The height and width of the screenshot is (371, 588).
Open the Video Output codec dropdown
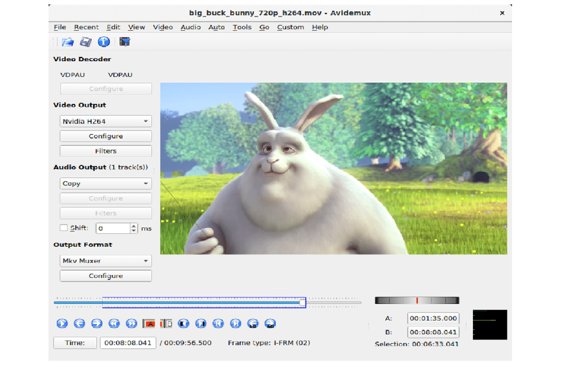point(105,121)
